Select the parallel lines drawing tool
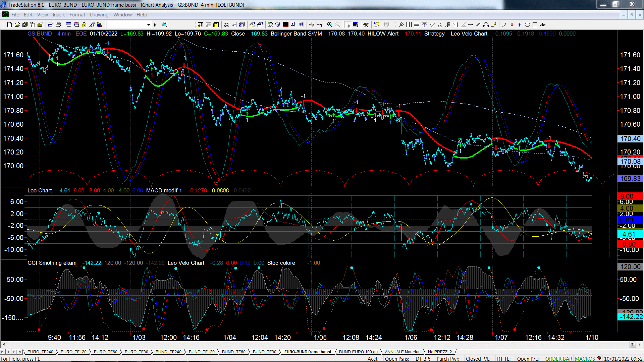Image resolution: width=644 pixels, height=362 pixels. pyautogui.click(x=478, y=25)
